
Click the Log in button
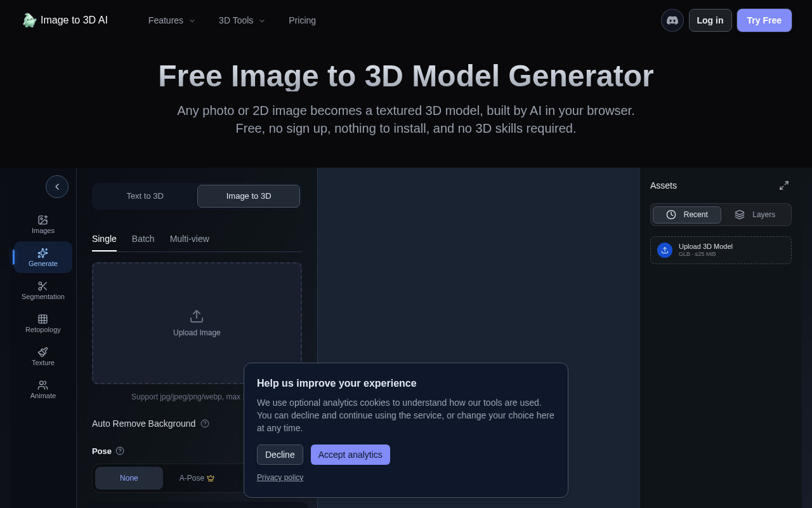(x=710, y=20)
